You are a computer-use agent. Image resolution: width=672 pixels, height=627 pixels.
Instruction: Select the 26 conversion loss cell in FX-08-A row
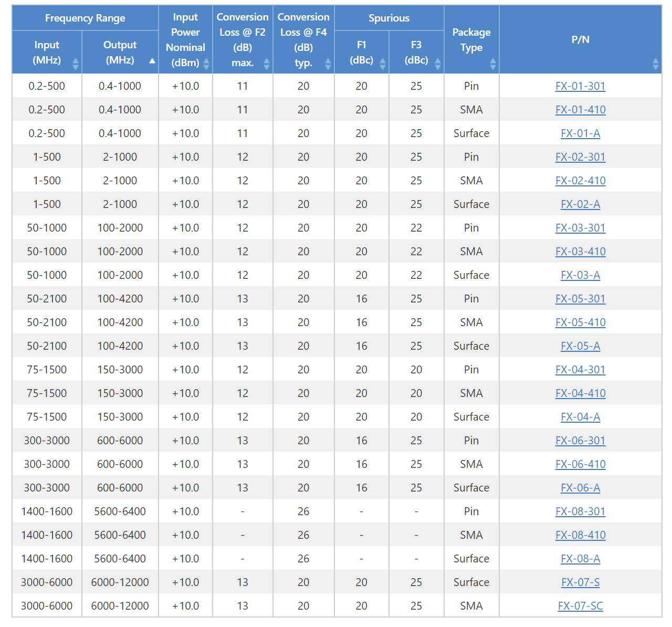pos(303,559)
